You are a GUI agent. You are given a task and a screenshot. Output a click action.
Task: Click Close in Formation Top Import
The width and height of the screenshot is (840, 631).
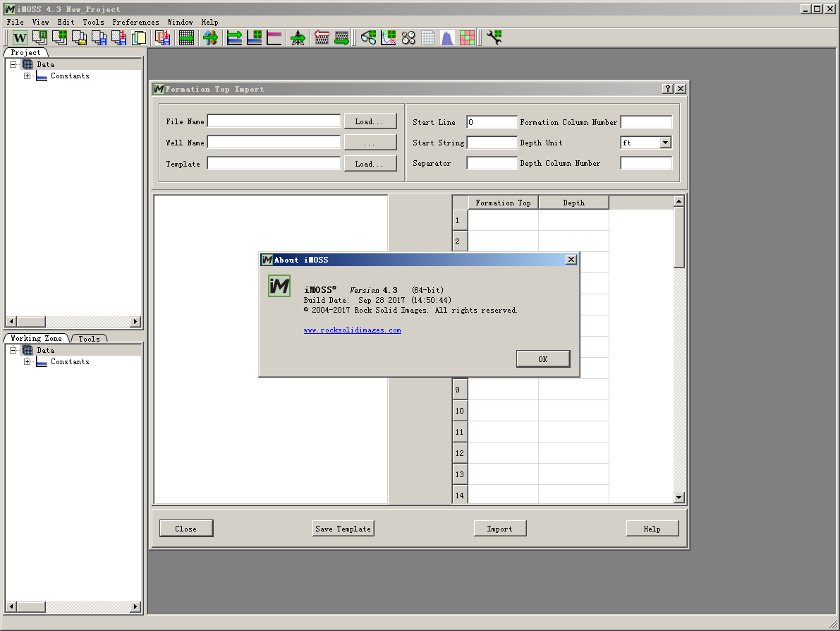(x=186, y=529)
